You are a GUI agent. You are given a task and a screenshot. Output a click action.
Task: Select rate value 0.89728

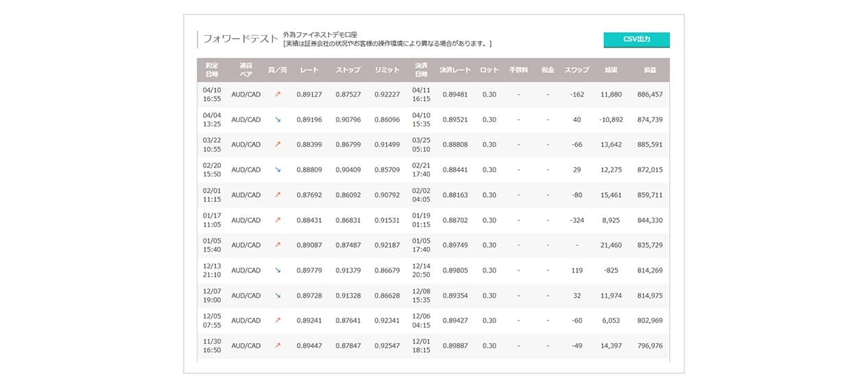(x=309, y=296)
